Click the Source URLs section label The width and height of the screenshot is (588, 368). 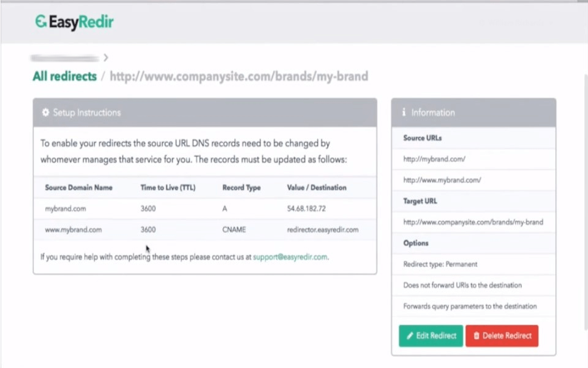422,138
